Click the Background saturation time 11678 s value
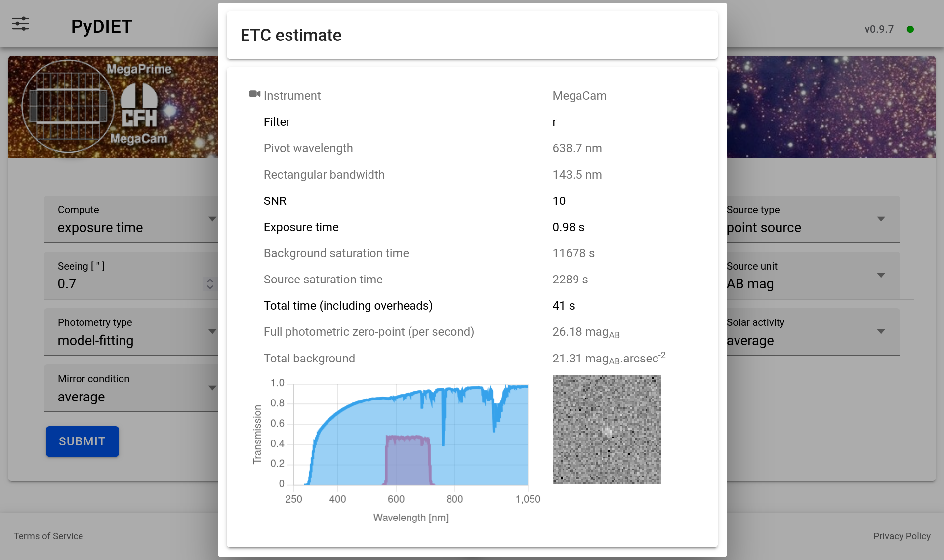The height and width of the screenshot is (560, 944). coord(573,253)
